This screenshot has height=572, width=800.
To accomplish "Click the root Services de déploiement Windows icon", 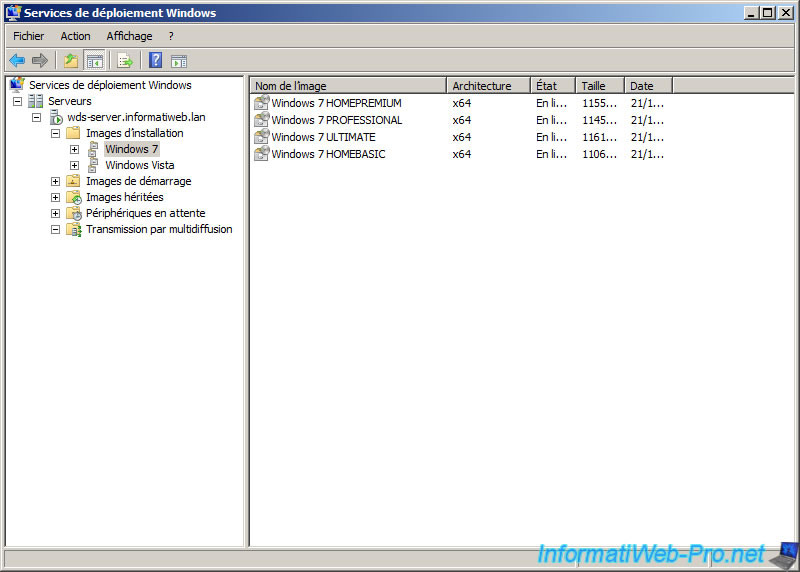I will click(17, 84).
